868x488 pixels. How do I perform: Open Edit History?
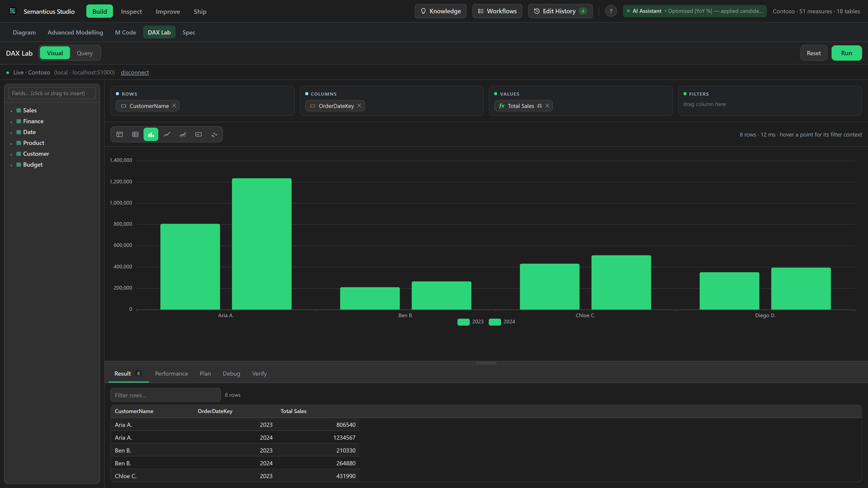[x=560, y=11]
